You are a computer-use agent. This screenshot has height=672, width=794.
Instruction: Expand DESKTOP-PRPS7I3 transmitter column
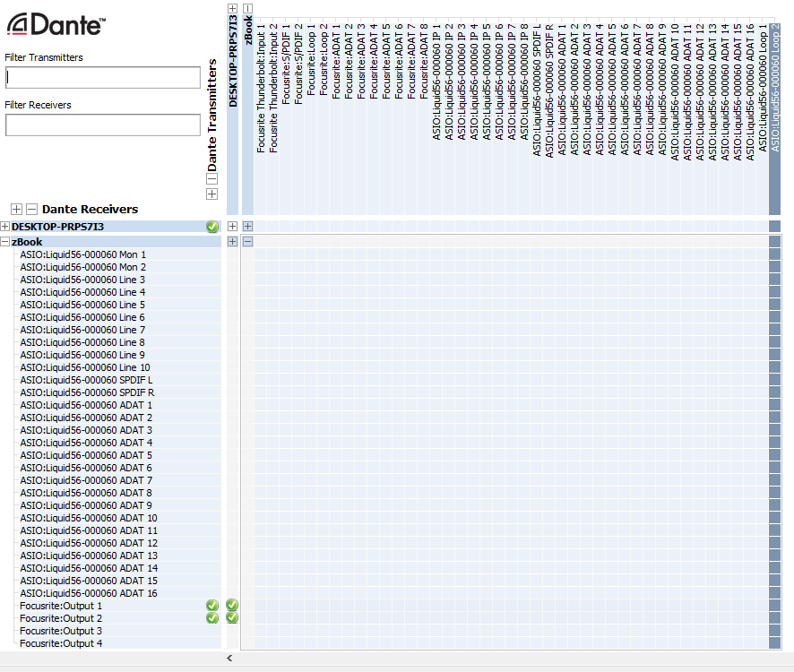(x=232, y=8)
